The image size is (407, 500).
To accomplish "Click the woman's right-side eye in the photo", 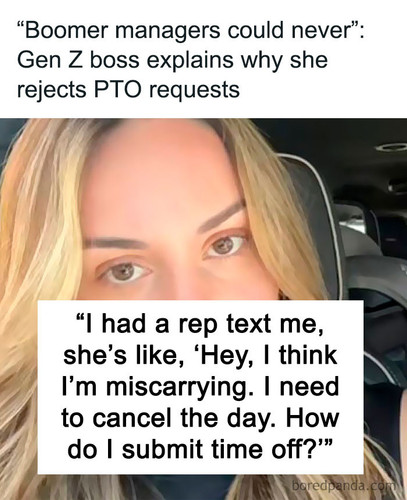I will (225, 246).
